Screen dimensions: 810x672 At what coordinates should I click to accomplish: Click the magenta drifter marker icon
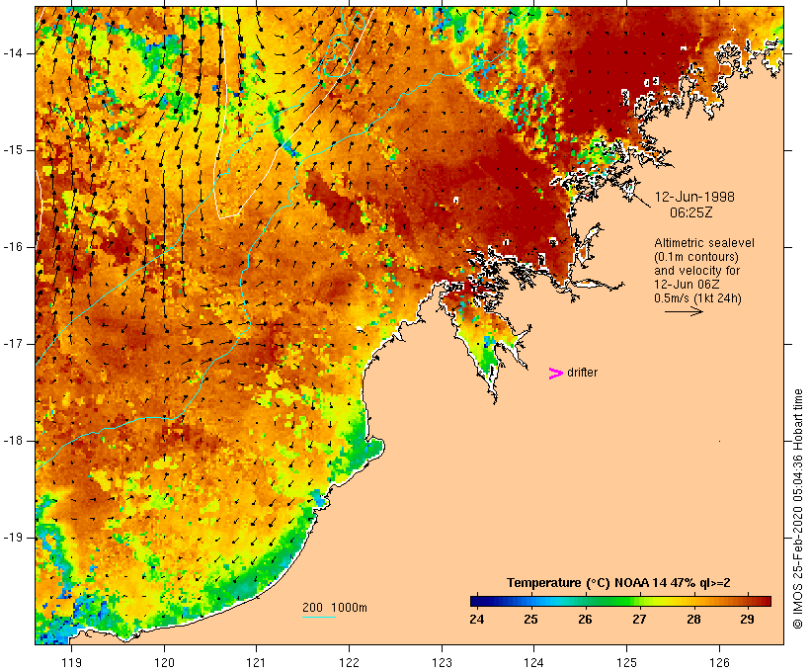555,374
